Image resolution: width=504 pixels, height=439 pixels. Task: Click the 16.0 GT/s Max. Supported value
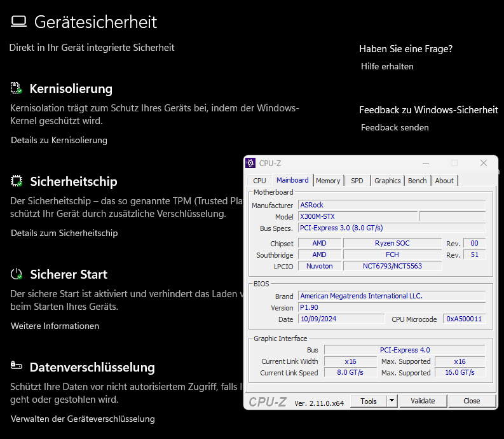[x=460, y=372]
